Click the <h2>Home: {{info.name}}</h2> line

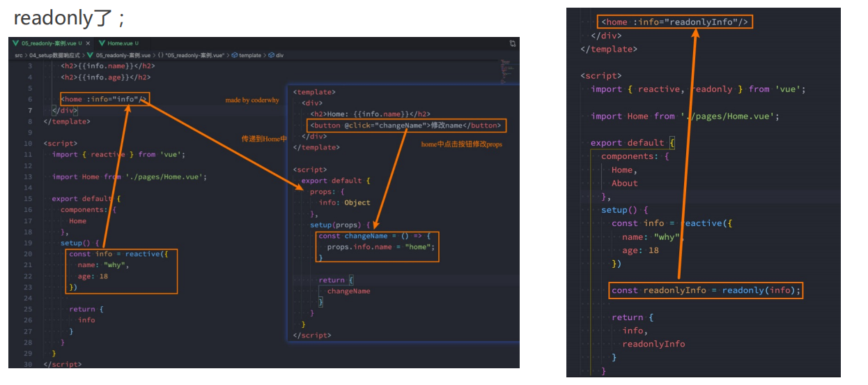click(370, 114)
